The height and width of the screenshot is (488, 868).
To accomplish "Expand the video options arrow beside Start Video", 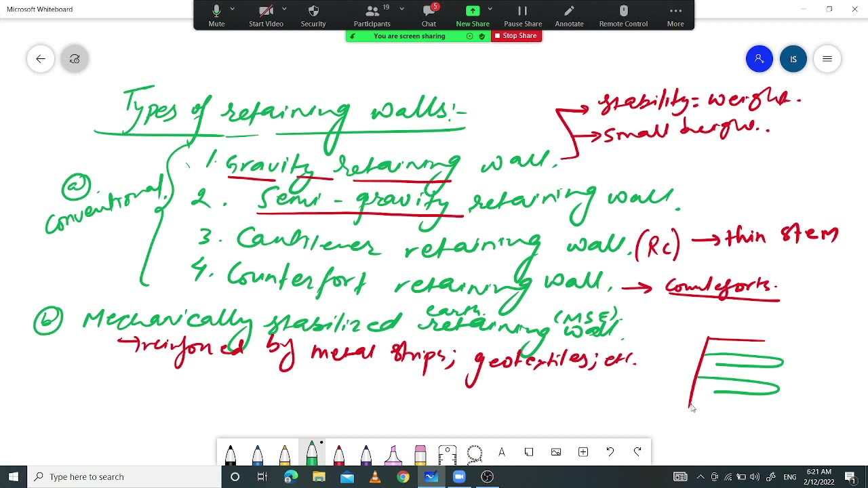I will coord(284,9).
